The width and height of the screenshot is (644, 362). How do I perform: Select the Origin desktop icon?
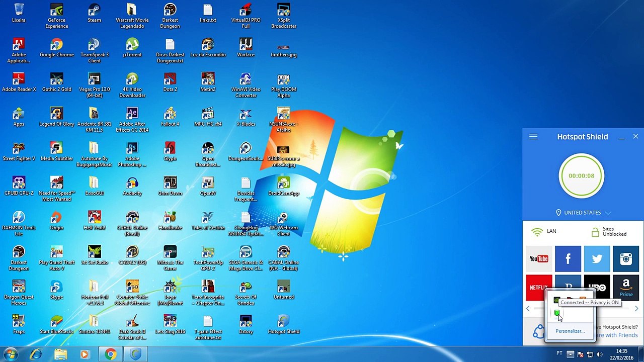(56, 221)
